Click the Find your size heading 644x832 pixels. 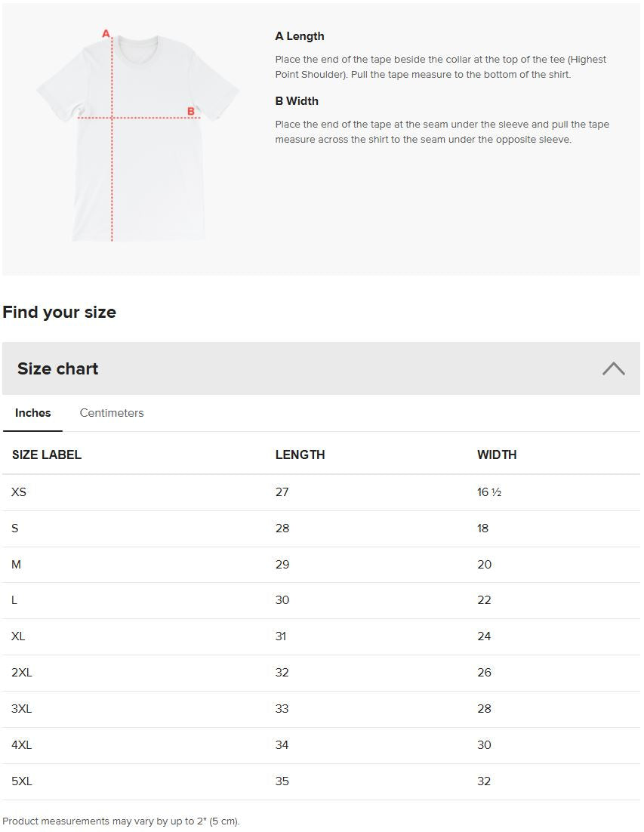point(60,312)
